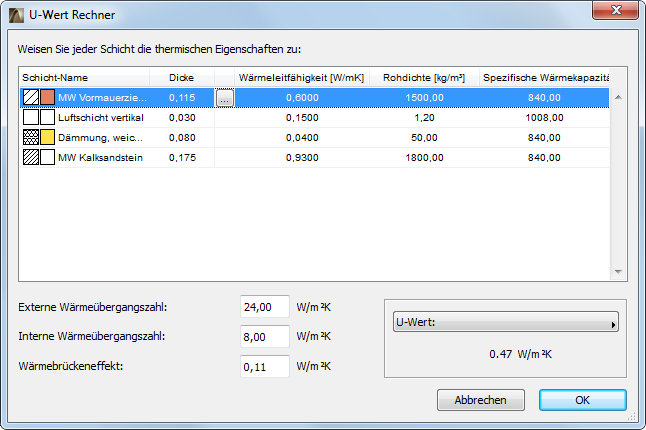Viewport: 646px width, 430px height.
Task: Click heat capacity 840,00 in the Dämmung row
Action: [544, 138]
